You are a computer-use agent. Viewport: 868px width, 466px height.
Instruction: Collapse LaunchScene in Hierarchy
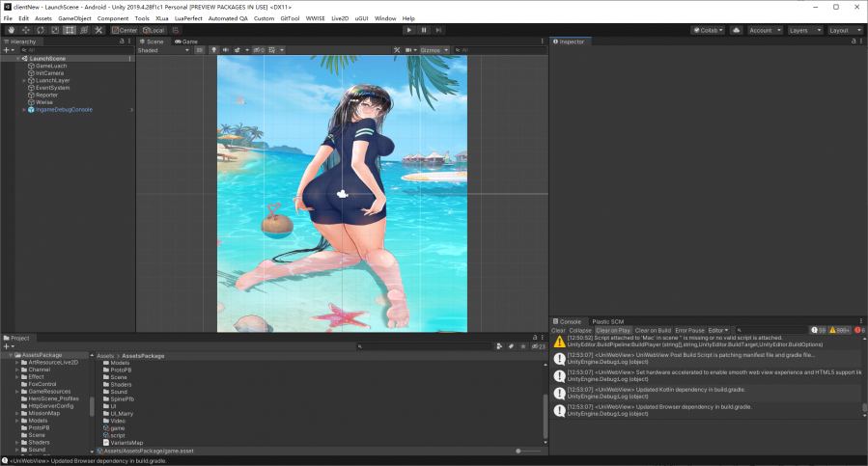pyautogui.click(x=17, y=58)
